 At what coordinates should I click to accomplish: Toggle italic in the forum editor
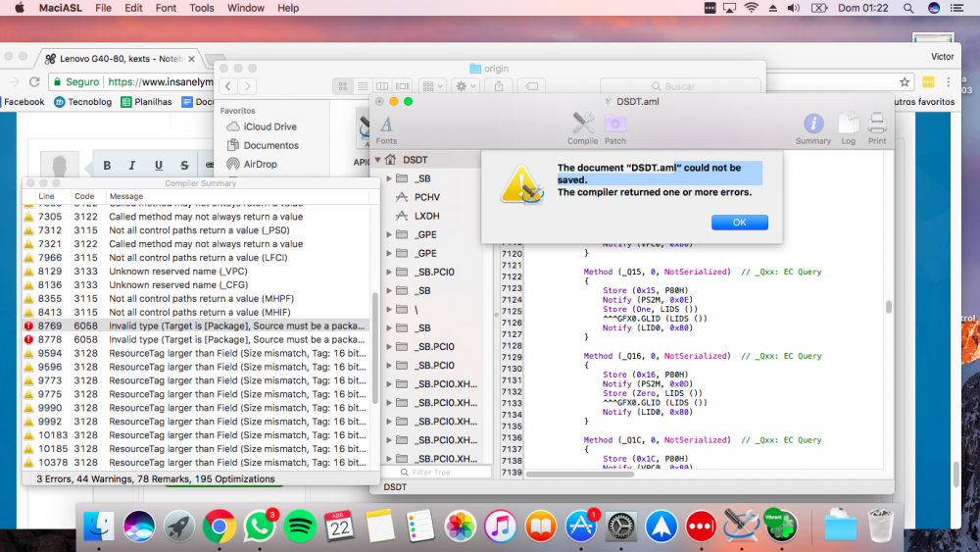pos(132,165)
